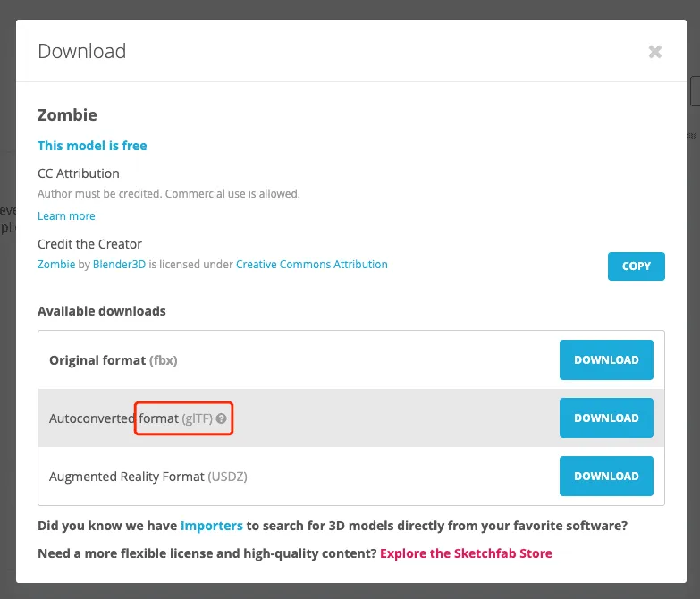Click Explore the Sketchfab Store link

point(466,553)
